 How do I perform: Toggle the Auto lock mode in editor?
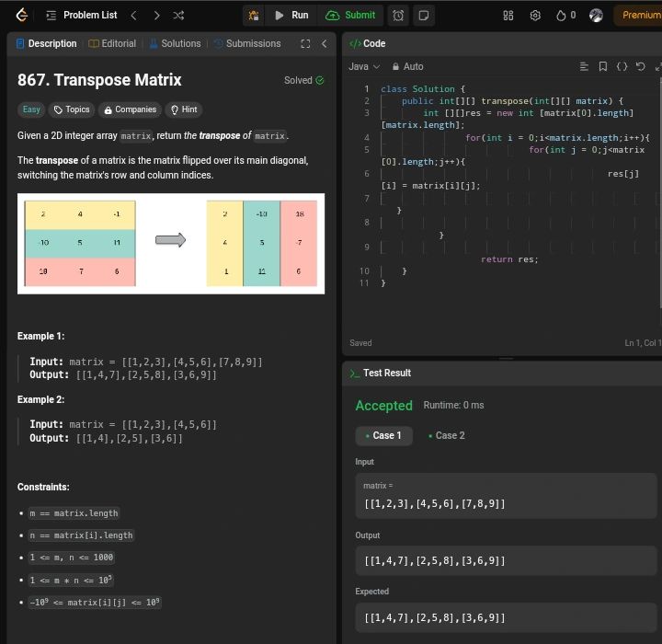click(407, 66)
